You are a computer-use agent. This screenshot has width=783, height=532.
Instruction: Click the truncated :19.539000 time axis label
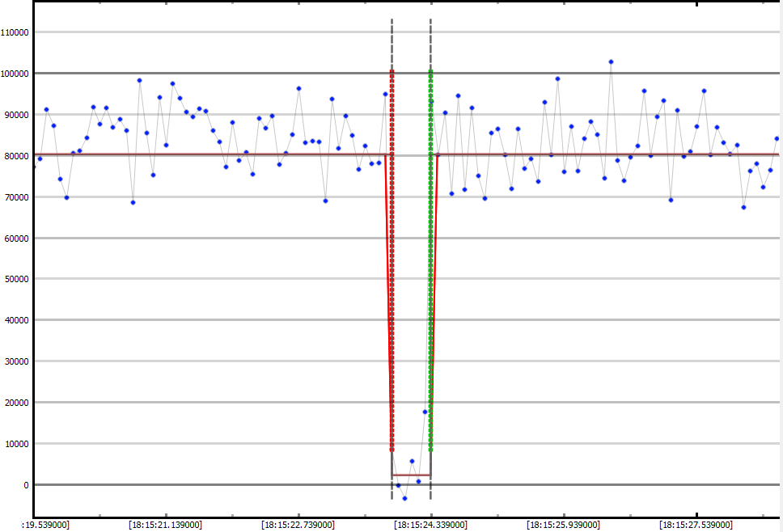point(46,525)
